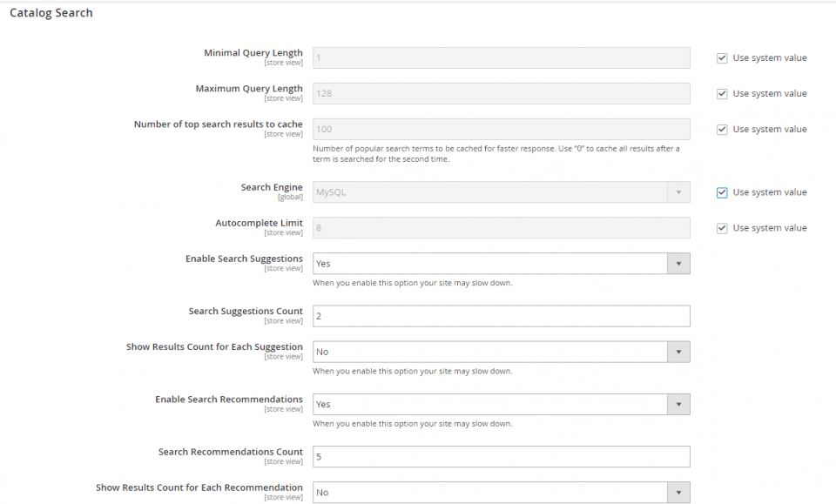The height and width of the screenshot is (504, 836).
Task: Toggle Use system value for Autocomplete Limit
Action: [722, 227]
